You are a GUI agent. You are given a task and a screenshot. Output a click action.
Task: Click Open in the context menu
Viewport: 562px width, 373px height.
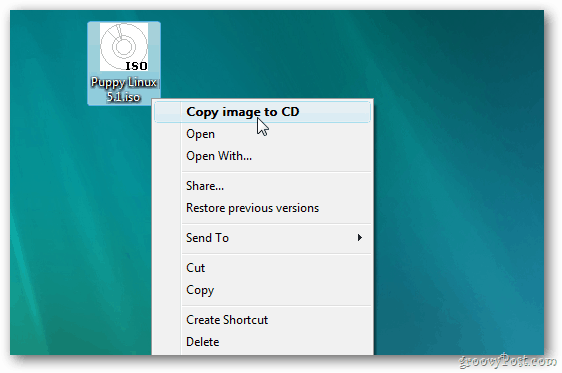pyautogui.click(x=263, y=134)
